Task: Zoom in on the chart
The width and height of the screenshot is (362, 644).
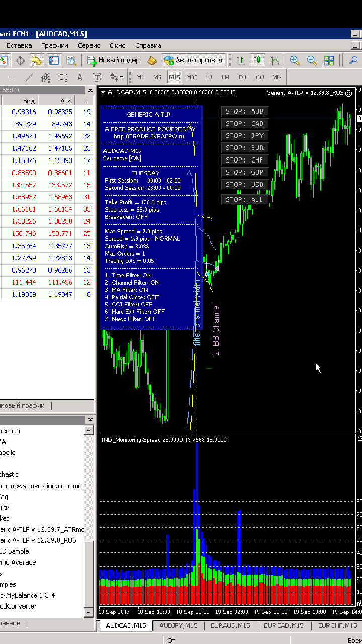Action: click(x=295, y=60)
